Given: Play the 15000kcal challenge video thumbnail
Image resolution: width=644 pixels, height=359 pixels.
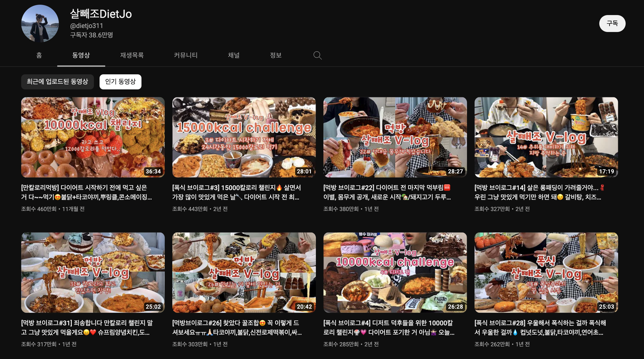Looking at the screenshot, I should click(x=244, y=137).
